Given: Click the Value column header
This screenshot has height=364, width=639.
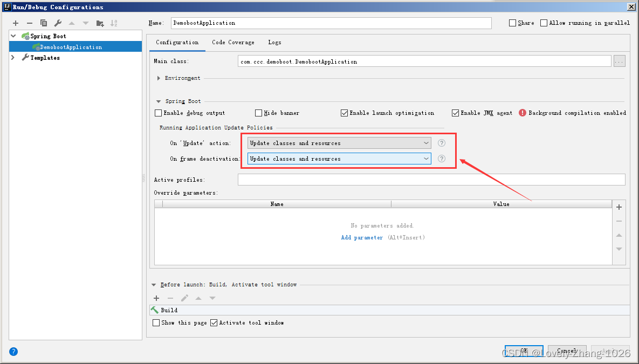Looking at the screenshot, I should [x=501, y=204].
